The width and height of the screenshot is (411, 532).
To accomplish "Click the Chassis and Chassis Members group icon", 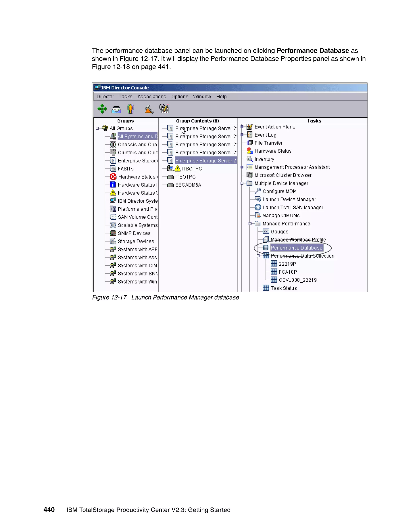I will [x=113, y=145].
